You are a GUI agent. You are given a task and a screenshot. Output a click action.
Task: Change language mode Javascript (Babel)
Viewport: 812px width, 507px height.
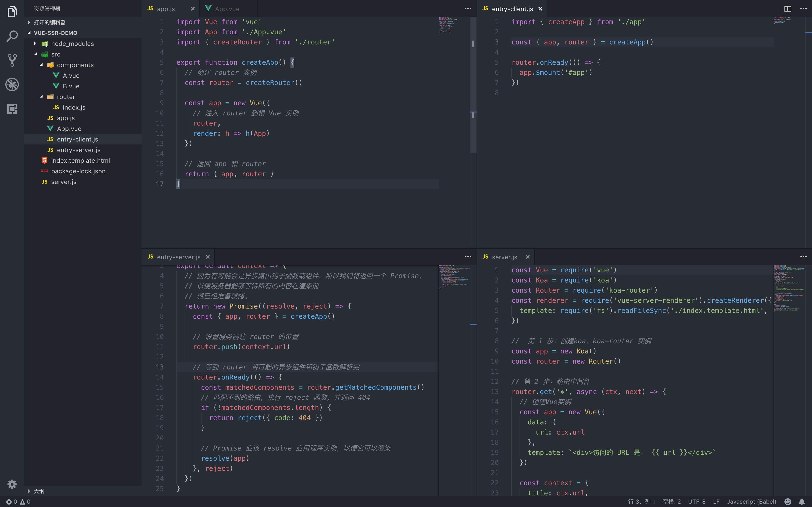coord(751,502)
